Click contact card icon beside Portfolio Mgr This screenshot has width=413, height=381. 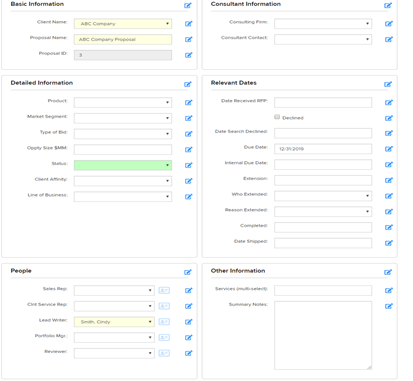point(164,337)
